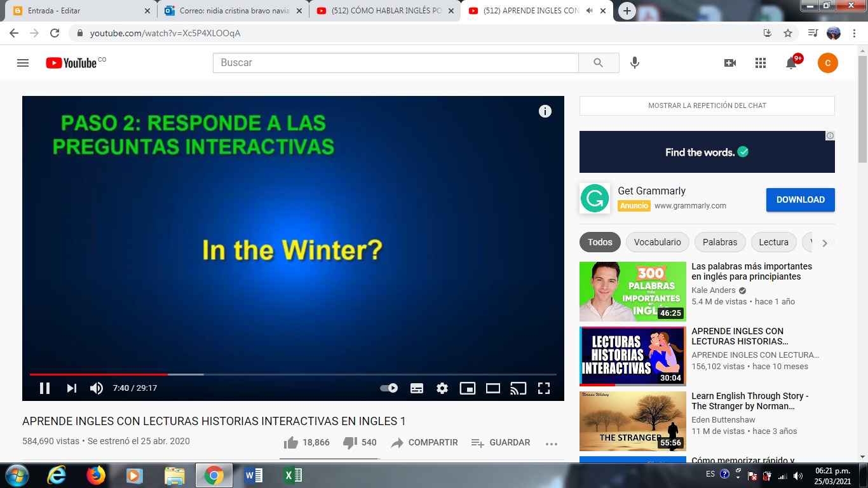Reload the page
Viewport: 868px width, 488px height.
(55, 33)
